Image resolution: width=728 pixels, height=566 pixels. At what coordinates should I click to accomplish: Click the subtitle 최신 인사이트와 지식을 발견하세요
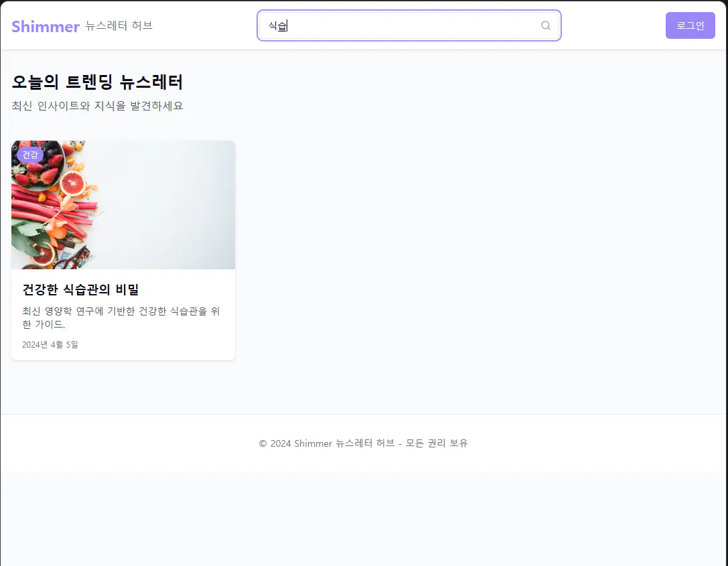click(x=98, y=106)
